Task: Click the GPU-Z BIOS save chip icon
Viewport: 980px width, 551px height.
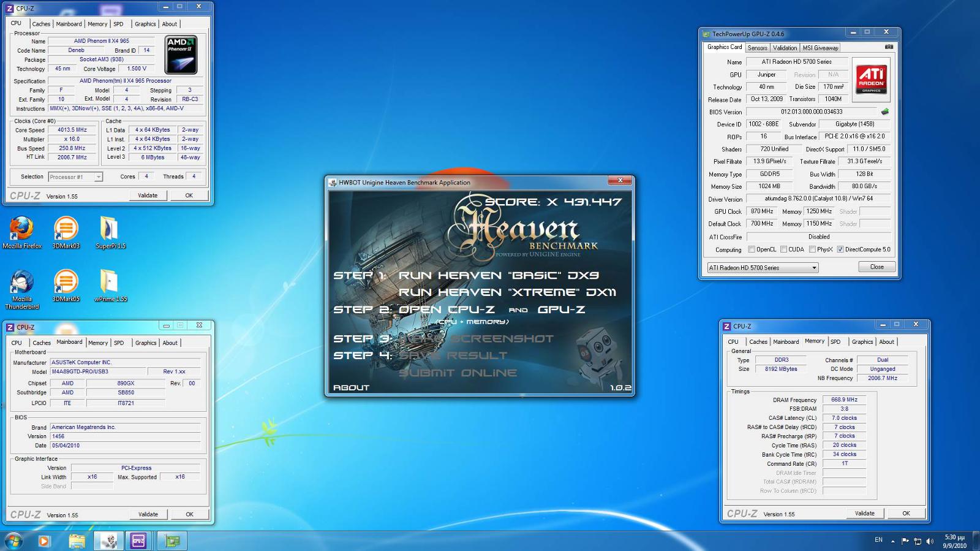Action: coord(884,112)
